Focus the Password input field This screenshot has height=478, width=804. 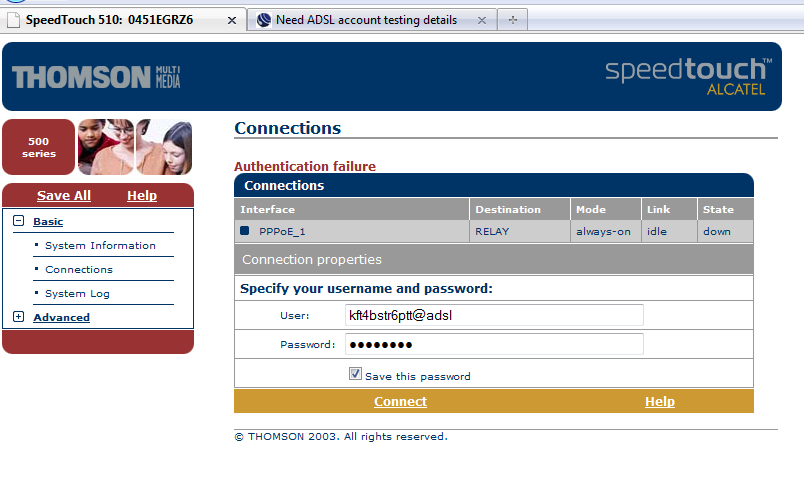pyautogui.click(x=494, y=345)
